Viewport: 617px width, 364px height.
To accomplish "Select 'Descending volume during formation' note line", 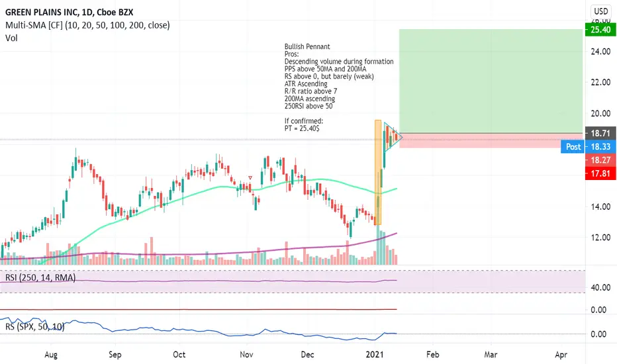I will tap(339, 62).
